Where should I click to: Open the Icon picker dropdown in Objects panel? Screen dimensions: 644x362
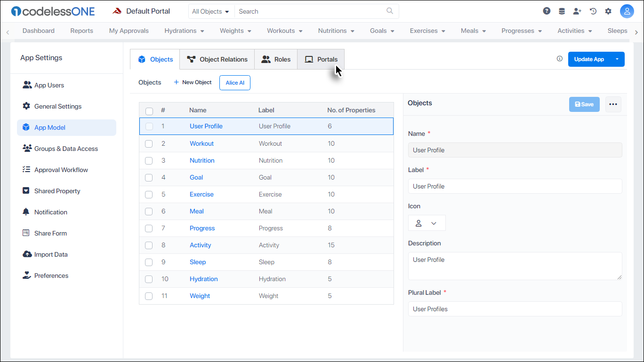(x=434, y=223)
